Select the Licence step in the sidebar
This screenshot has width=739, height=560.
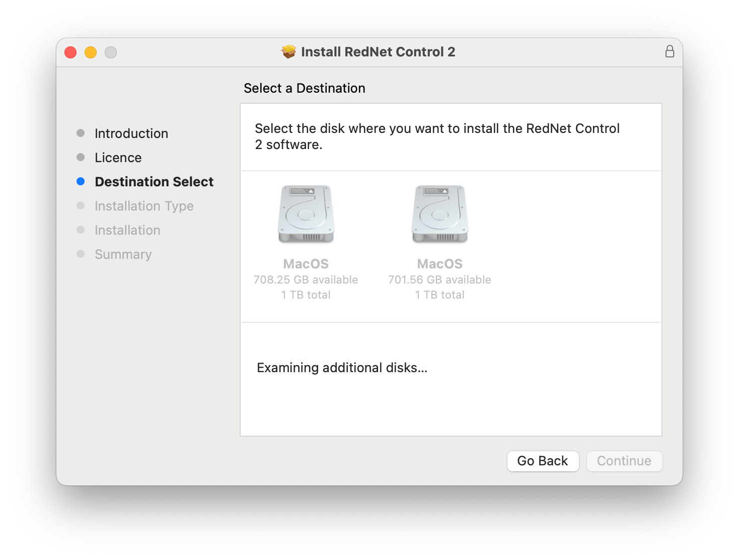[118, 158]
